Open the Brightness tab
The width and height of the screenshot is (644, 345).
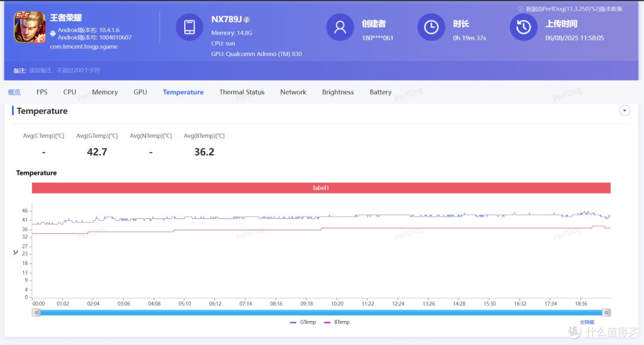pos(338,92)
